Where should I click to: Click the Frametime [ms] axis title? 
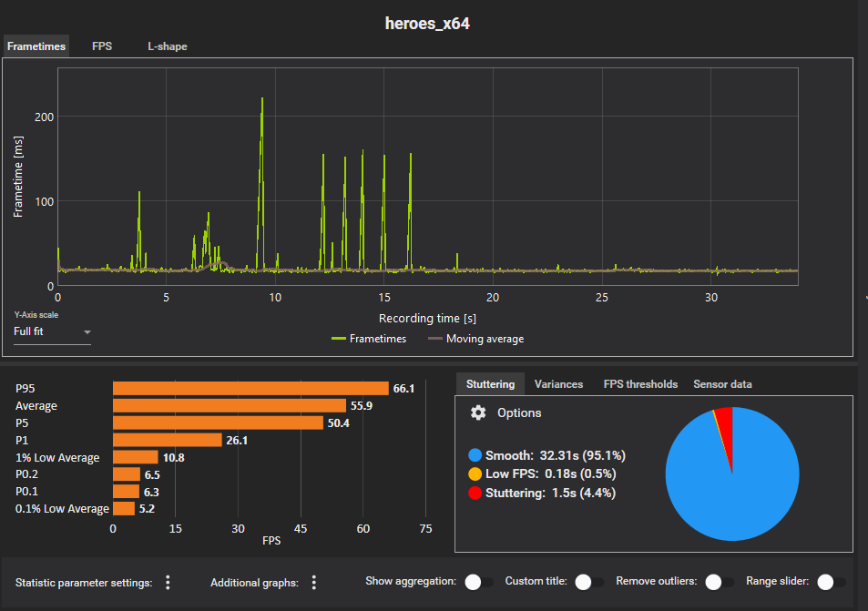click(18, 177)
